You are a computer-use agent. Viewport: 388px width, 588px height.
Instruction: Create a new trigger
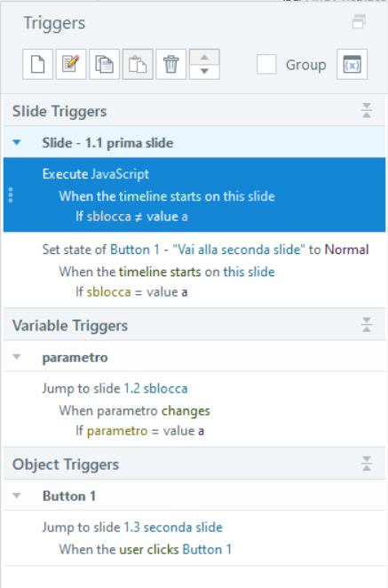point(37,64)
